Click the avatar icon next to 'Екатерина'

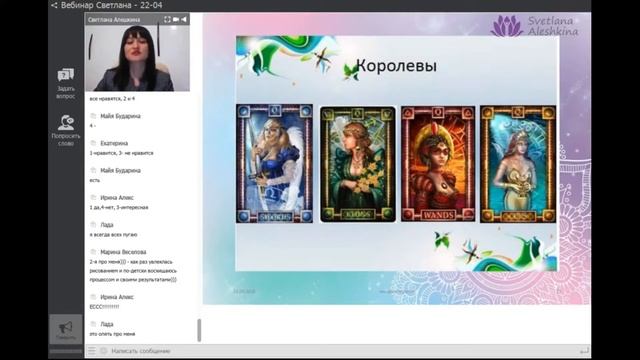[x=93, y=143]
